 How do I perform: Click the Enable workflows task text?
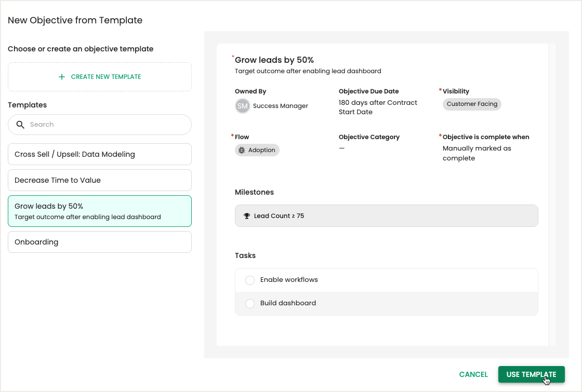pos(289,280)
